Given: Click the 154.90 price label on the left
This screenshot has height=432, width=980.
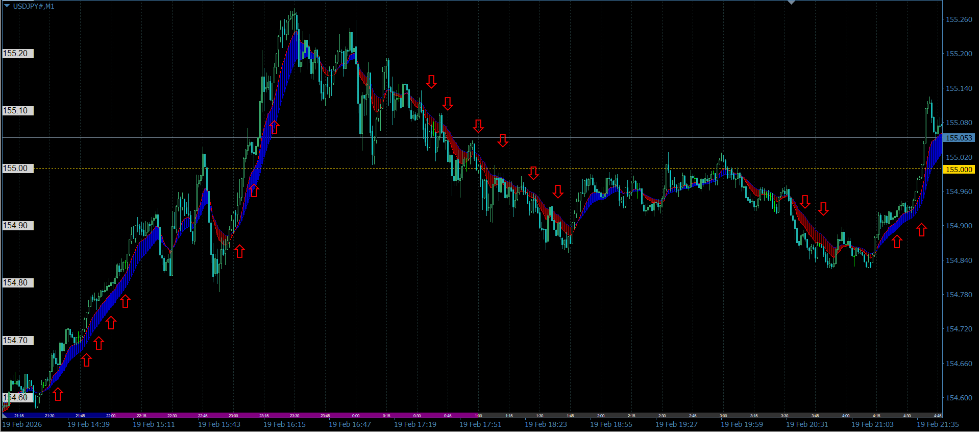Looking at the screenshot, I should [x=18, y=226].
